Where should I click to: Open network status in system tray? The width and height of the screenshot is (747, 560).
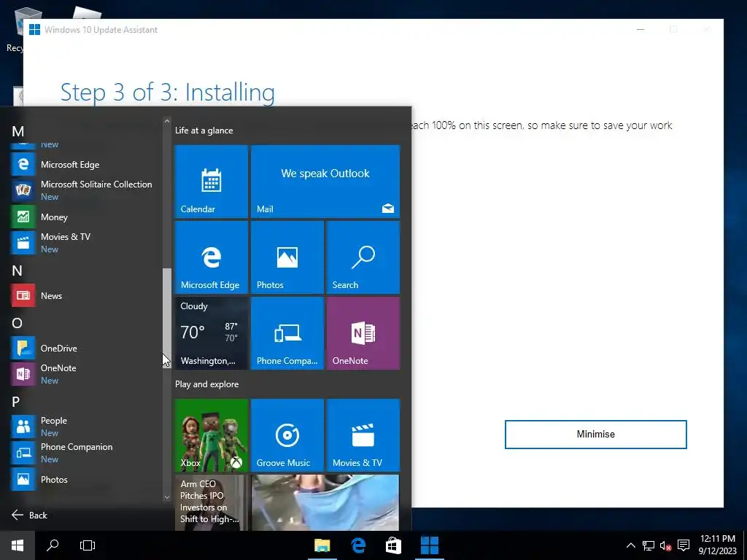[x=649, y=545]
